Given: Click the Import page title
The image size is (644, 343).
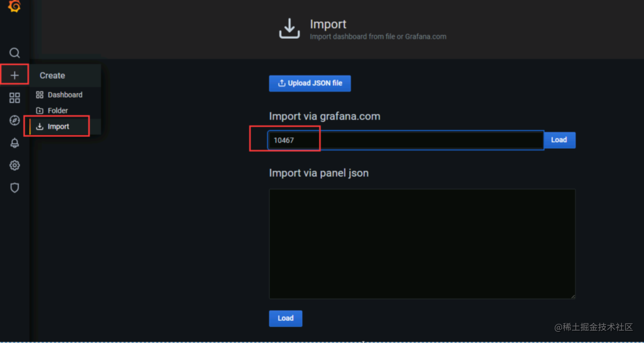Looking at the screenshot, I should [x=328, y=24].
